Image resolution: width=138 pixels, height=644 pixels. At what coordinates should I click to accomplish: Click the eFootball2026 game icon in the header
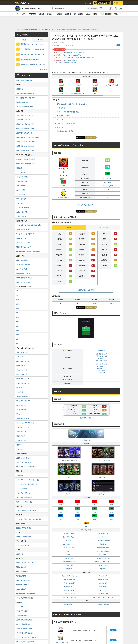[x=17, y=8]
